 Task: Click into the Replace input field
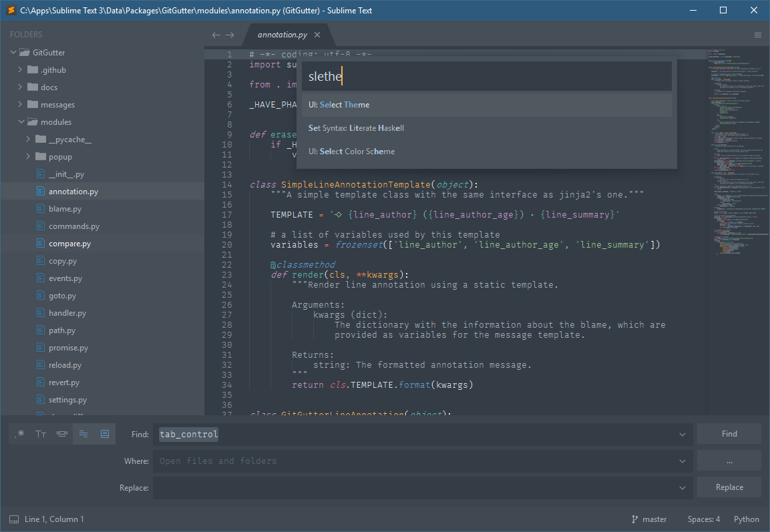click(x=422, y=488)
